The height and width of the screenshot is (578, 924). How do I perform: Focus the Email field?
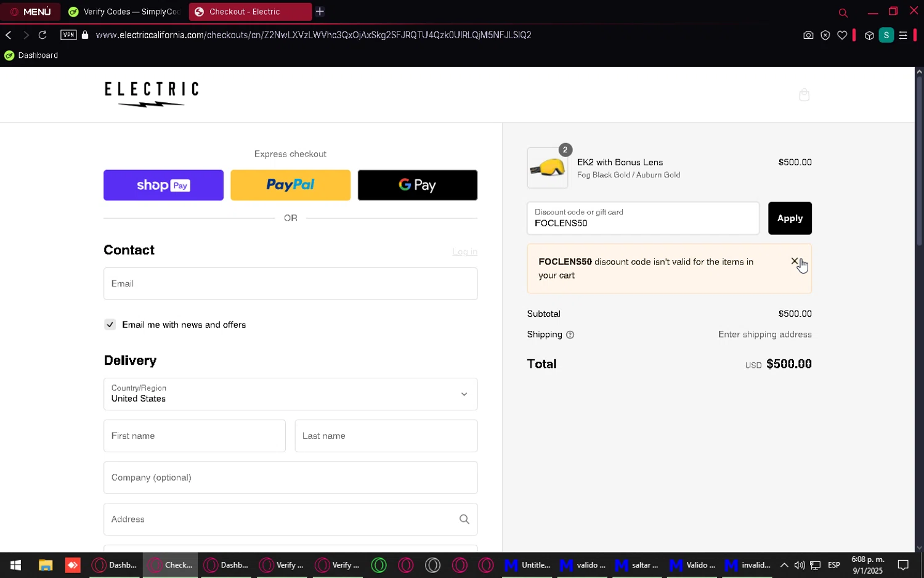(x=290, y=283)
